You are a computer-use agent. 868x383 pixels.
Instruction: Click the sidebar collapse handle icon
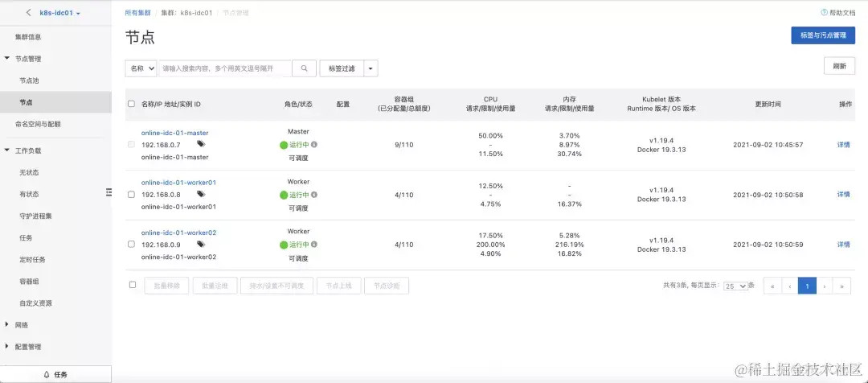coord(109,191)
